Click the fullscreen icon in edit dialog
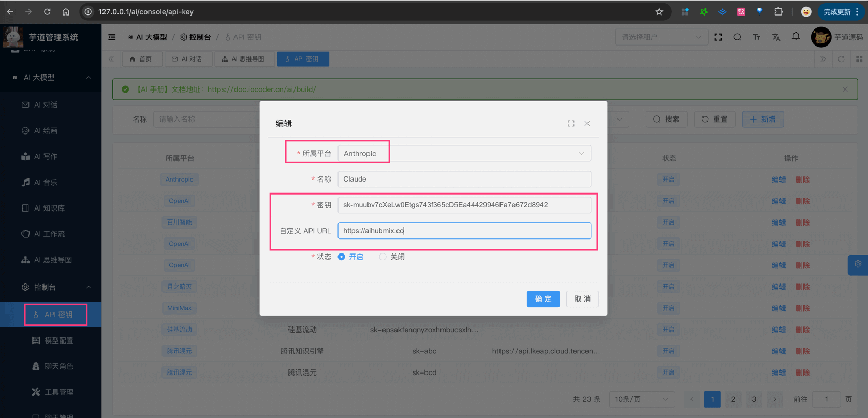868x418 pixels. (x=571, y=123)
